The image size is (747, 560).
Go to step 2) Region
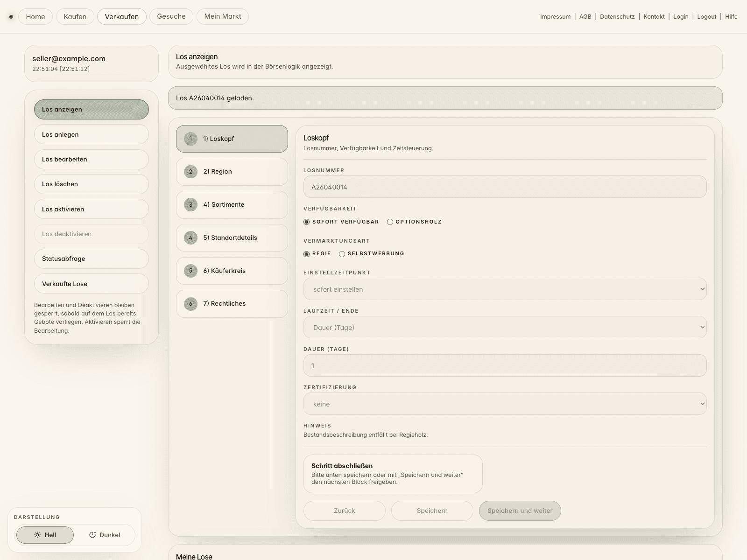click(x=232, y=172)
